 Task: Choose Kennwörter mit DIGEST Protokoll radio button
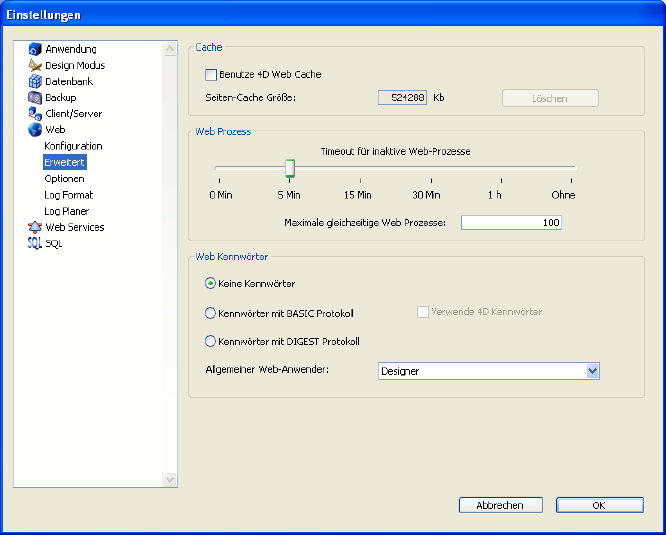(x=210, y=341)
